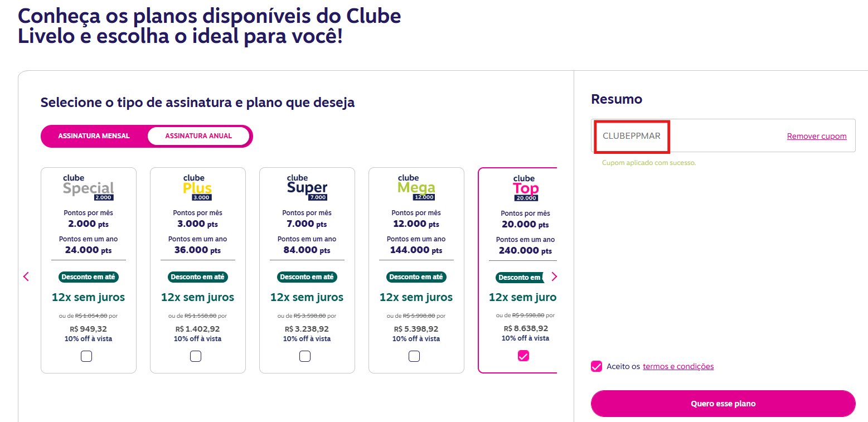
Task: Open termos e condições link
Action: (x=678, y=366)
